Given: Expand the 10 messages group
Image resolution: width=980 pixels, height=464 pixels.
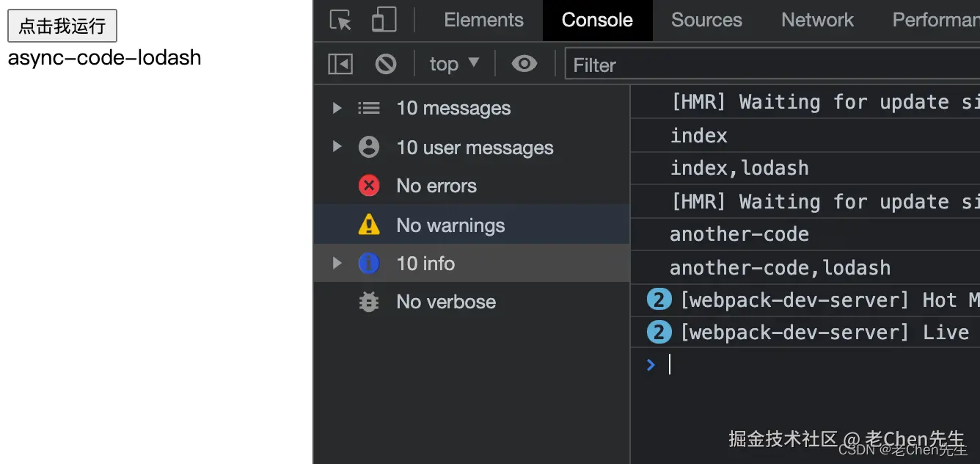Looking at the screenshot, I should pyautogui.click(x=337, y=108).
